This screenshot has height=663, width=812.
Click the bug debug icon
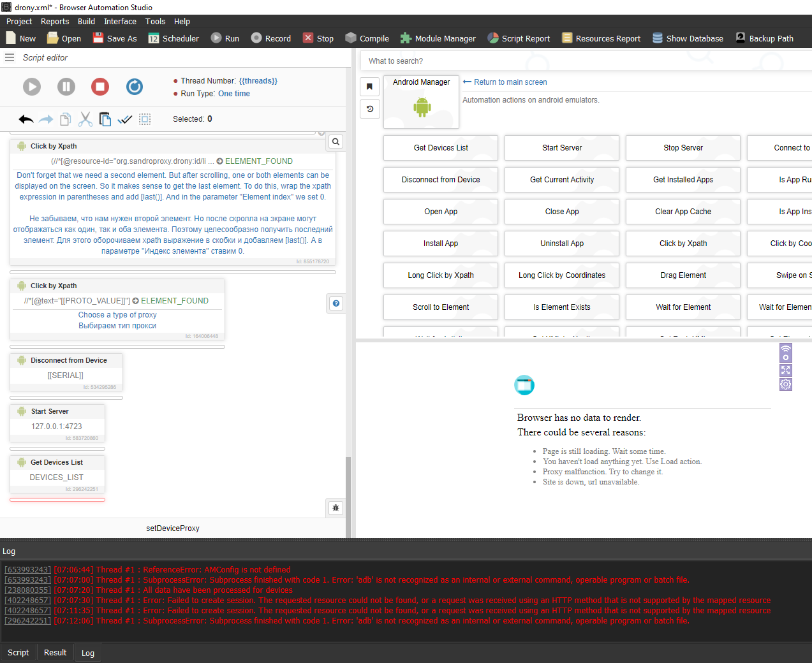coord(336,508)
